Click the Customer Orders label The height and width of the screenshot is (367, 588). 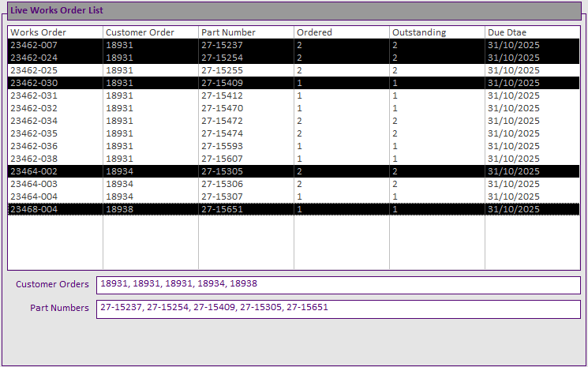pyautogui.click(x=52, y=284)
